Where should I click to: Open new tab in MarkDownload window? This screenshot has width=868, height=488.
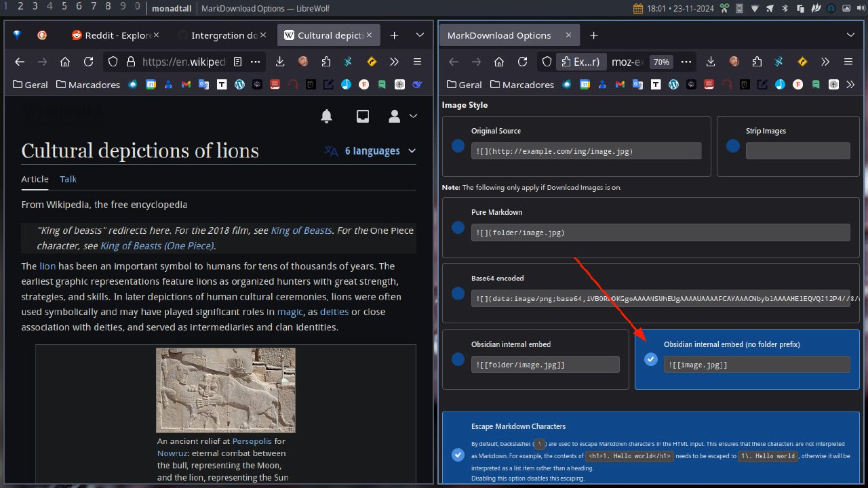(x=593, y=35)
